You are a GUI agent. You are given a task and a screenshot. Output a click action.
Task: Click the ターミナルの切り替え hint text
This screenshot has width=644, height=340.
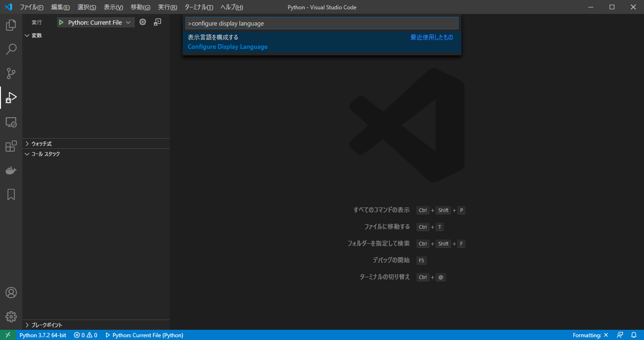coord(385,277)
